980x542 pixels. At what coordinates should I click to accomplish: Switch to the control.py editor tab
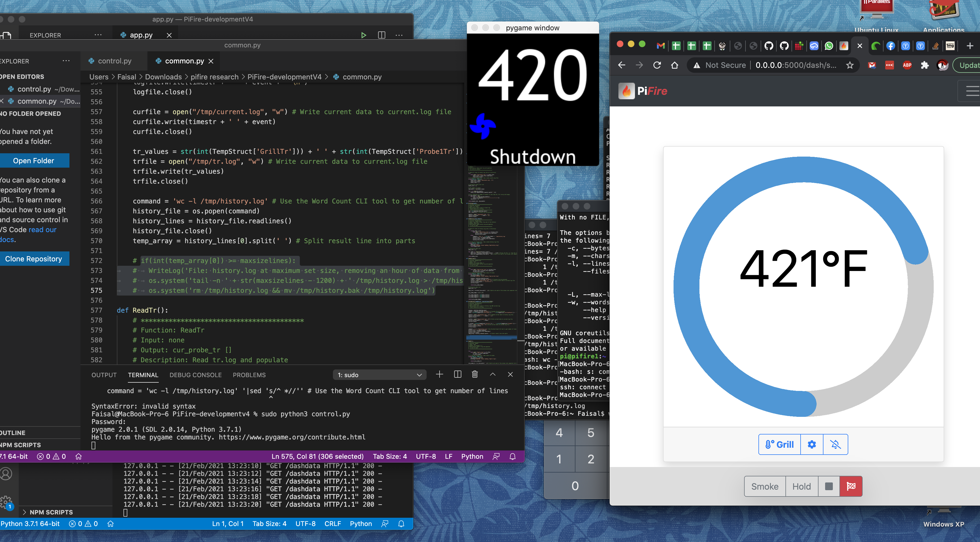[114, 61]
